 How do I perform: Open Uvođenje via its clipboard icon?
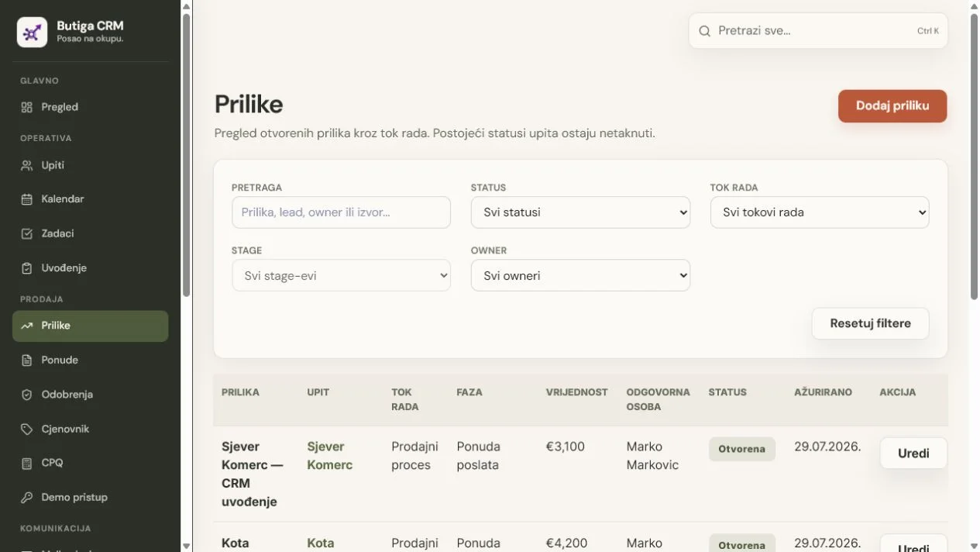coord(27,268)
